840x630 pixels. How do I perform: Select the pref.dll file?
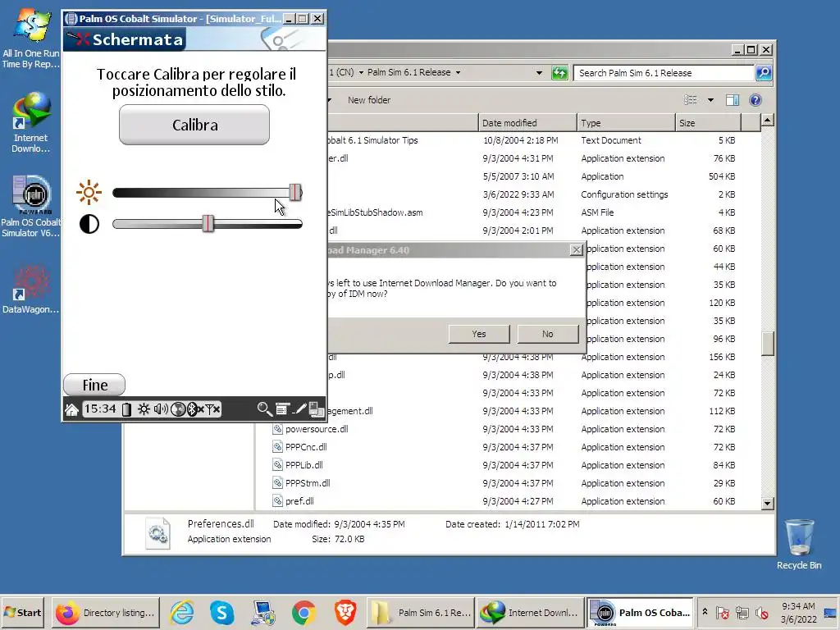[x=299, y=501]
